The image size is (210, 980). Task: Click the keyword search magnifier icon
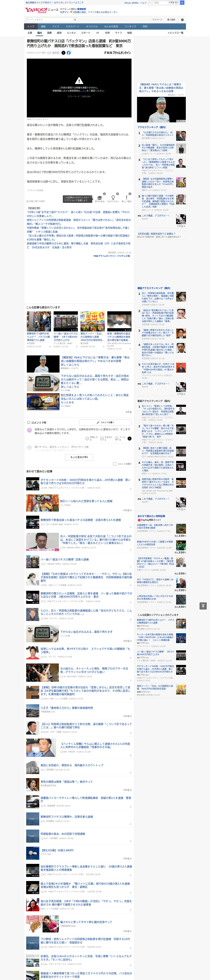pyautogui.click(x=75, y=20)
